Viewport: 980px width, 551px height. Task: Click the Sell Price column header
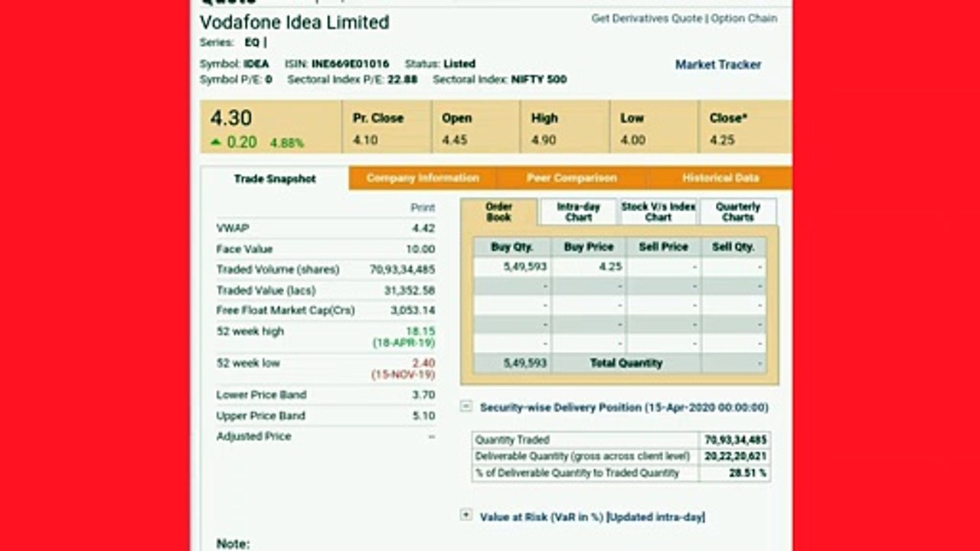point(663,246)
